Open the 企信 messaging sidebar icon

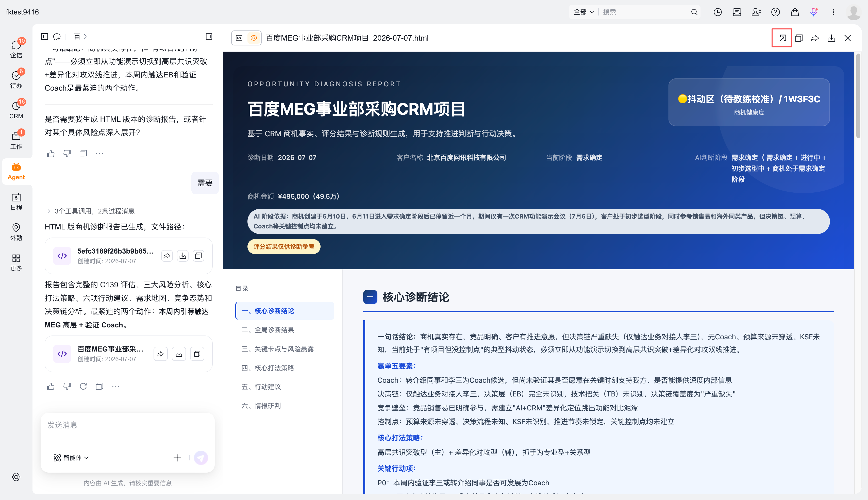(x=16, y=48)
